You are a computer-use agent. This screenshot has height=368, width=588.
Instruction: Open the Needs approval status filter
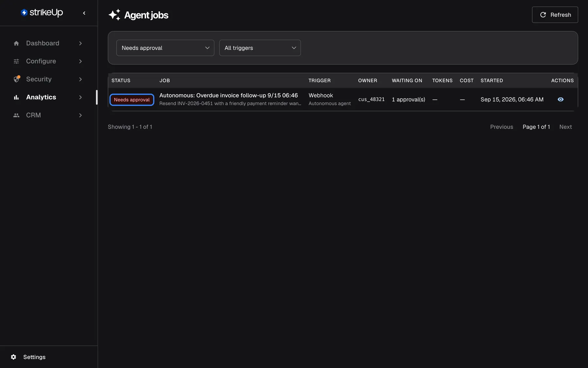click(x=165, y=48)
